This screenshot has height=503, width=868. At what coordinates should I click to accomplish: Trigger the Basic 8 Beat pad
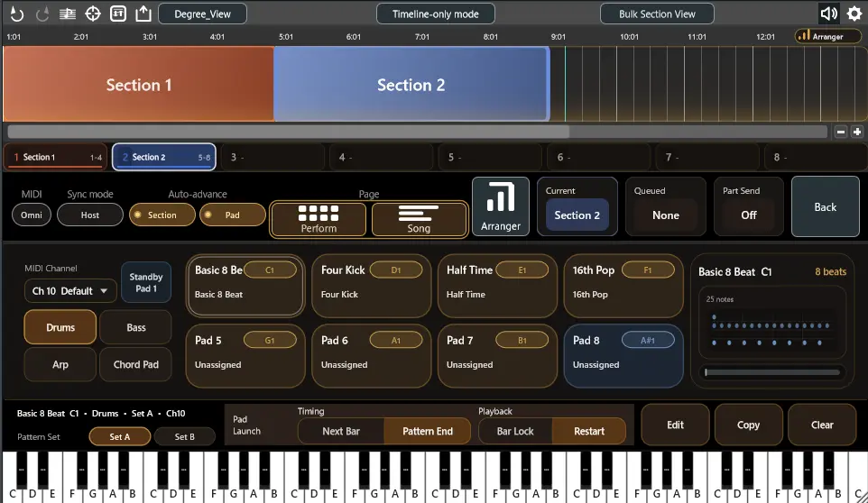click(x=245, y=285)
